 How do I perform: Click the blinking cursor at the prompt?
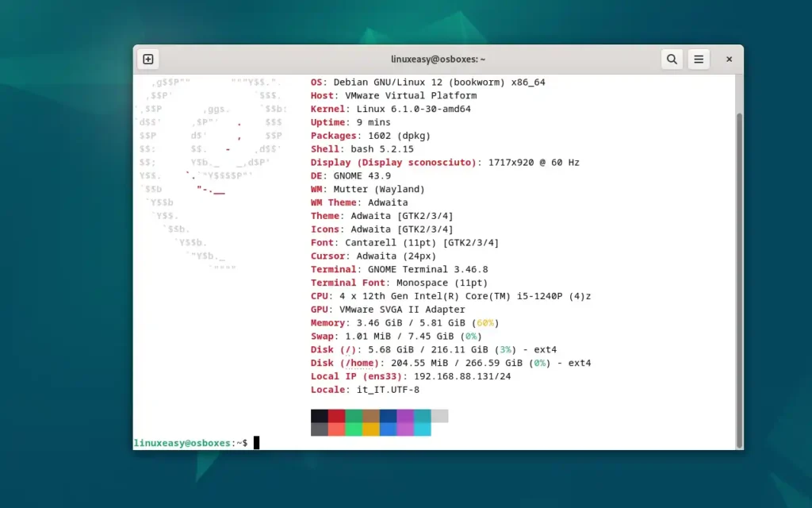click(255, 442)
